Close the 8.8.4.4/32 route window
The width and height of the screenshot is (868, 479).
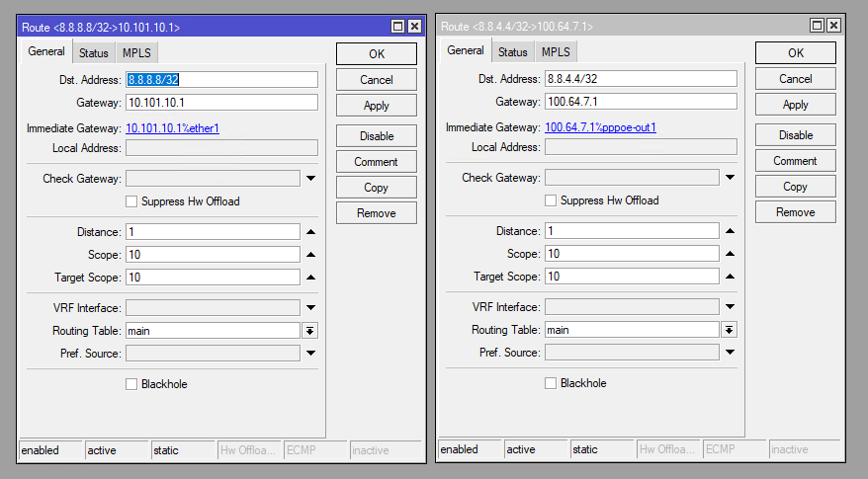[x=833, y=25]
